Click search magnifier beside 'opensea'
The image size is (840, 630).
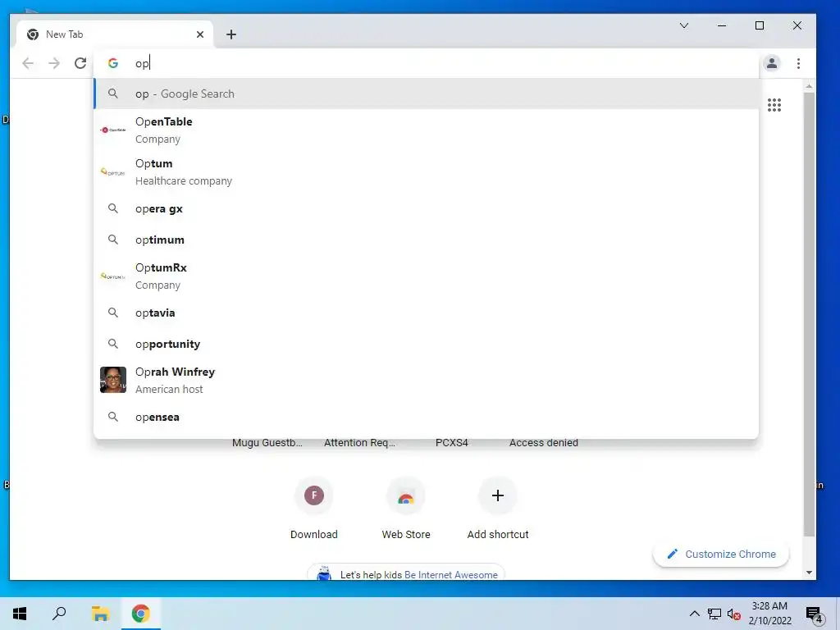[x=113, y=417]
